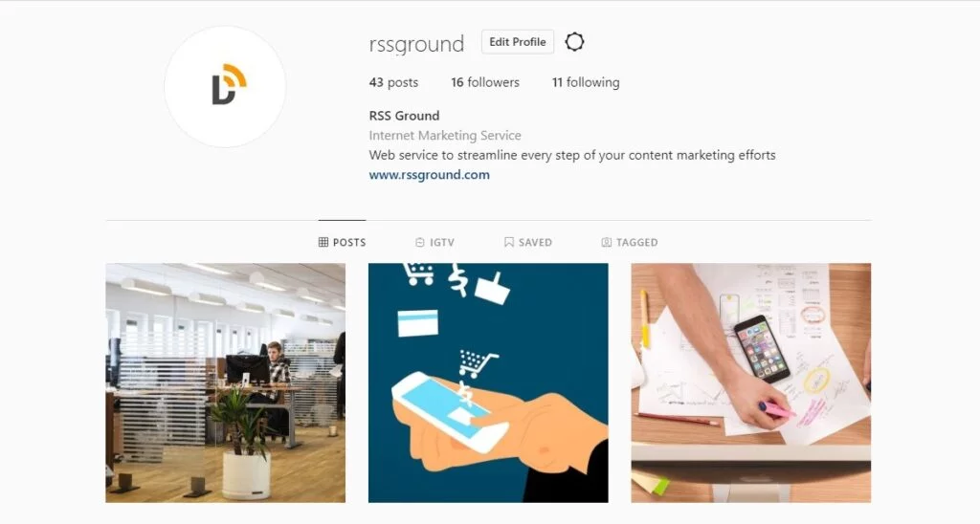This screenshot has height=524, width=980.
Task: Open the desk with phone photo post
Action: (x=750, y=382)
